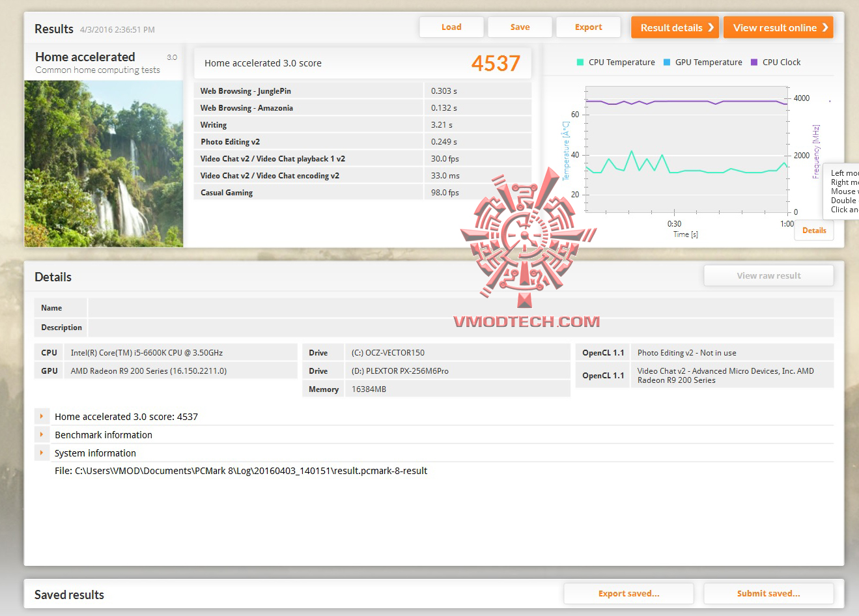Screen dimensions: 859x616
Task: Select the Casual Gaming row
Action: [x=362, y=193]
